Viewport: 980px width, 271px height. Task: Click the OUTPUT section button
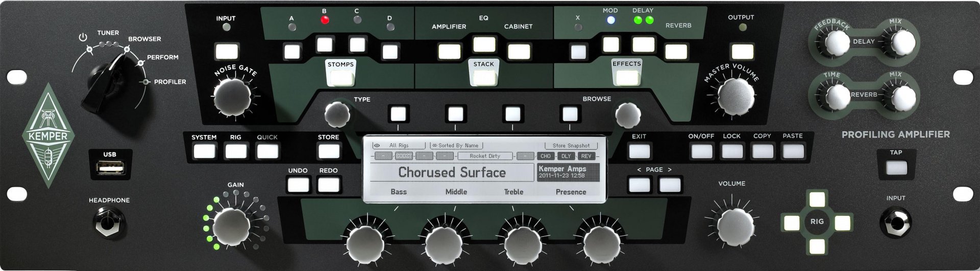click(742, 52)
